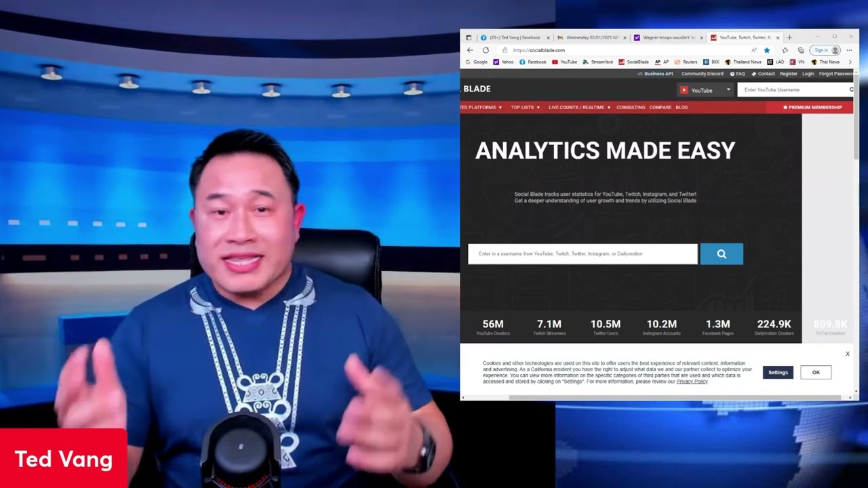The height and width of the screenshot is (488, 868).
Task: Switch to Wagner troops Yahoo tab
Action: (x=669, y=38)
